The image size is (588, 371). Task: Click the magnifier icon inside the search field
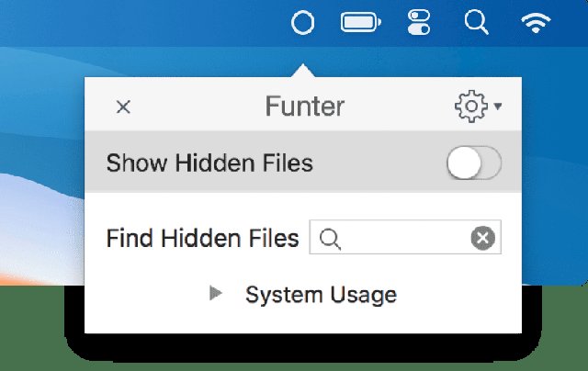tap(332, 240)
